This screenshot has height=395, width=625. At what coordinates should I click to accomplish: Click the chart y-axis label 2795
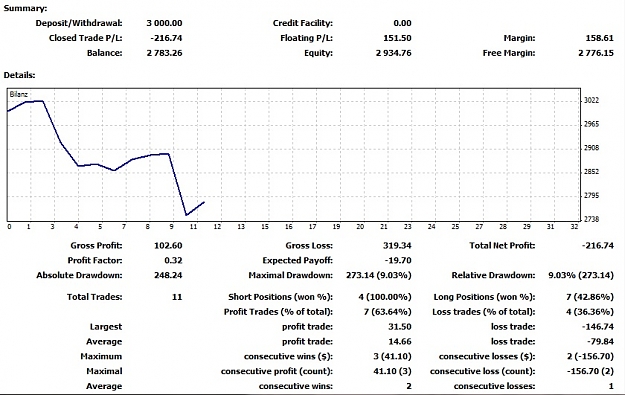tap(592, 196)
